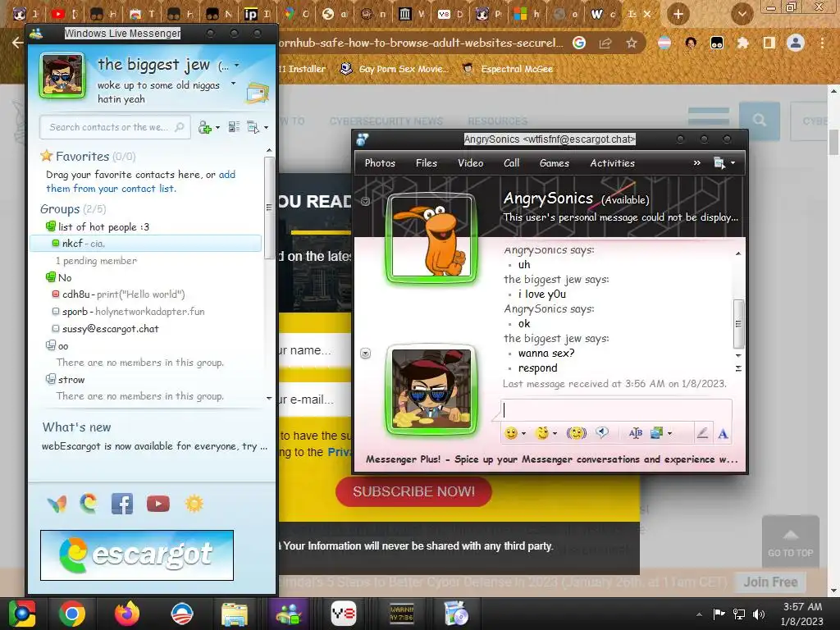Select contact sporb in the list
This screenshot has width=840, height=630.
(x=128, y=311)
